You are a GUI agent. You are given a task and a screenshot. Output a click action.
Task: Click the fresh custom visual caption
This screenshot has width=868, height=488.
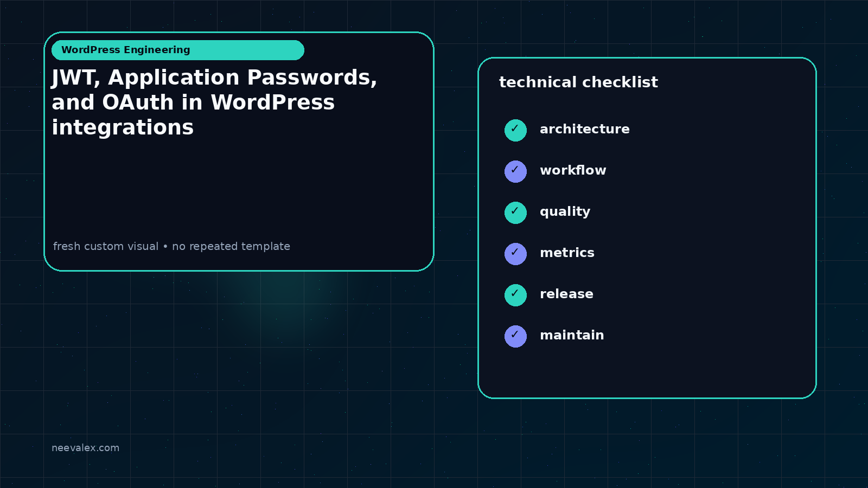click(x=171, y=246)
